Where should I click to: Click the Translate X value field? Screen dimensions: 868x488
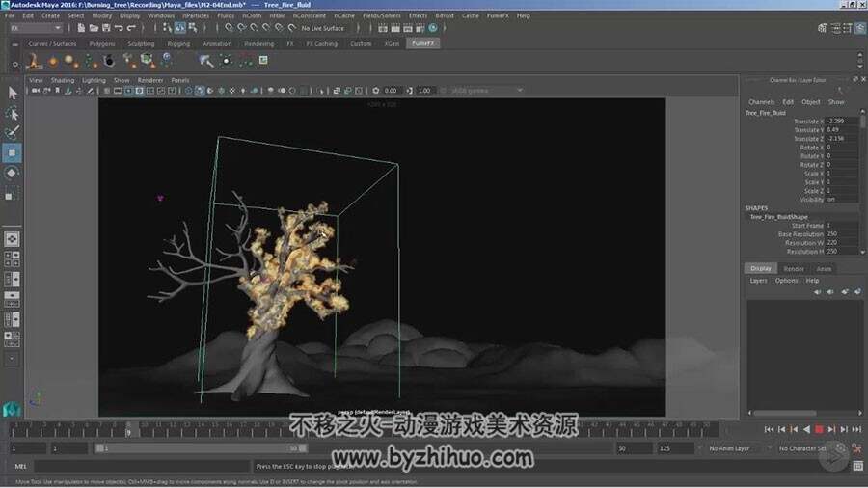coord(841,121)
